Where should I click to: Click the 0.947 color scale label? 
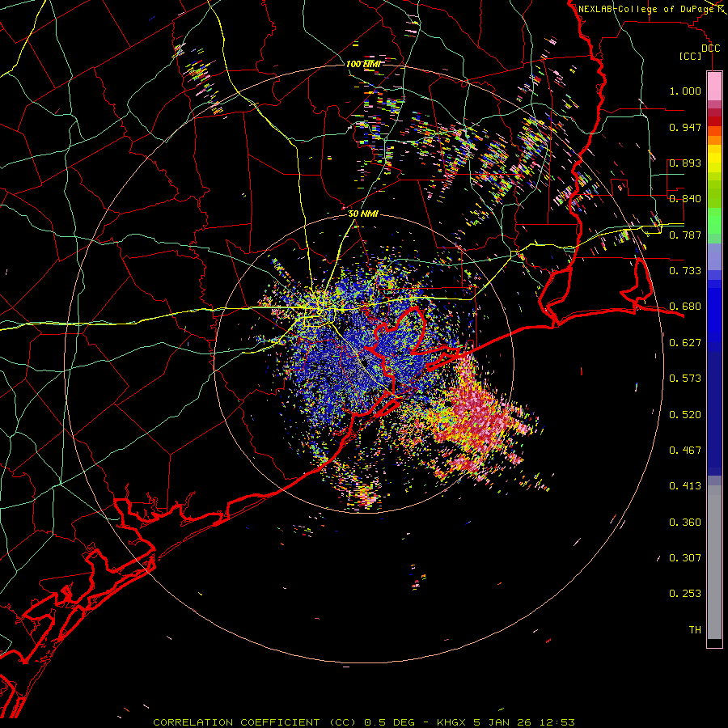(685, 127)
